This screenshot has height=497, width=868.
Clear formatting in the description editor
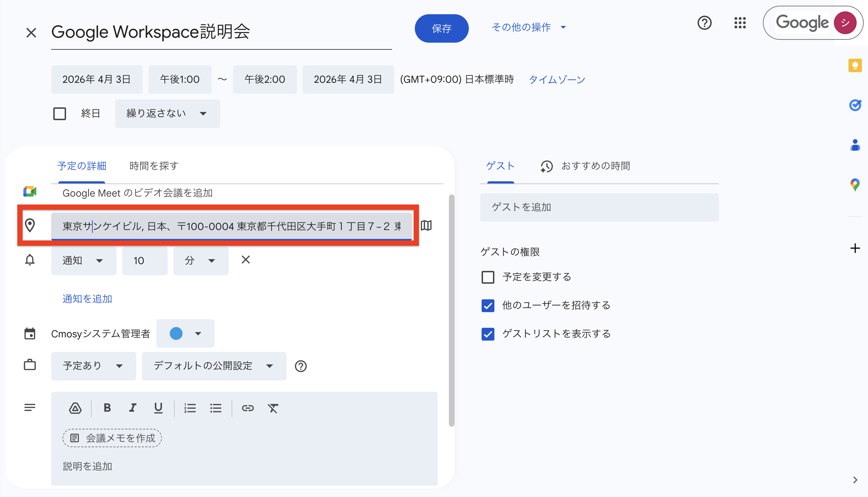[x=273, y=408]
